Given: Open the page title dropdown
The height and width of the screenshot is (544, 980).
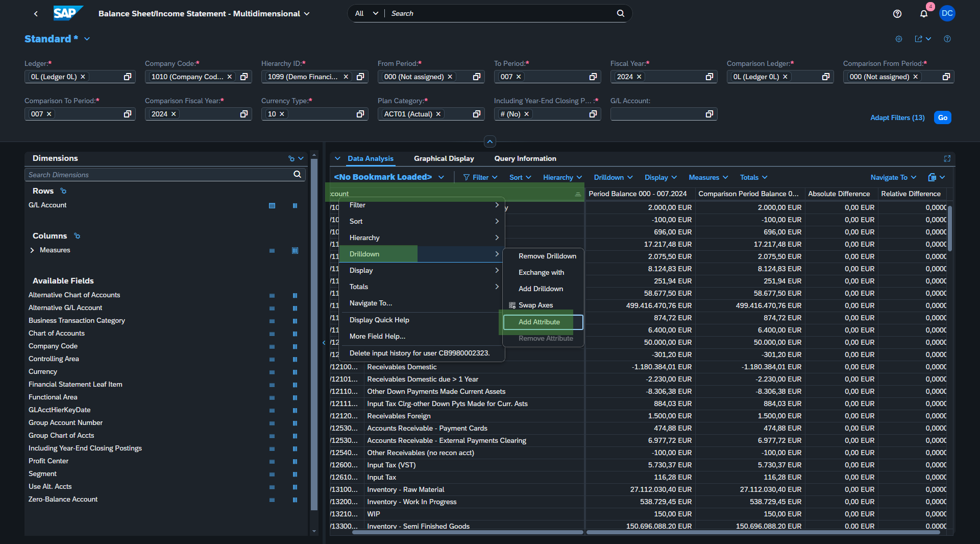Looking at the screenshot, I should [x=307, y=14].
